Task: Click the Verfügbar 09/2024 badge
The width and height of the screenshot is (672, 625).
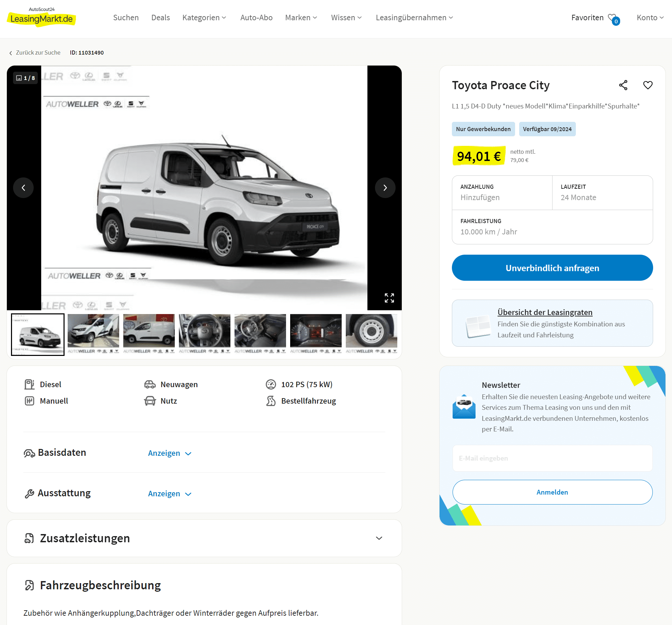Action: pyautogui.click(x=547, y=129)
